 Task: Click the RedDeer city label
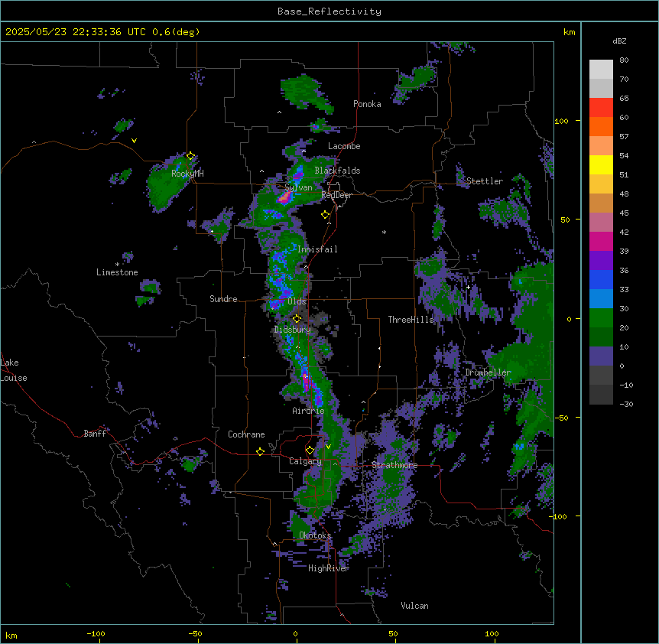click(x=336, y=195)
